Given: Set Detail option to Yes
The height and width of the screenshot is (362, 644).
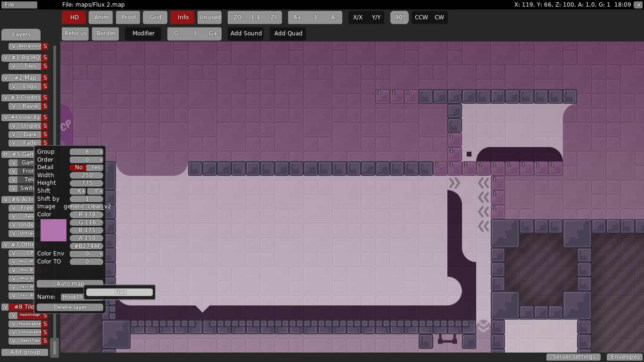Looking at the screenshot, I should pyautogui.click(x=96, y=167).
